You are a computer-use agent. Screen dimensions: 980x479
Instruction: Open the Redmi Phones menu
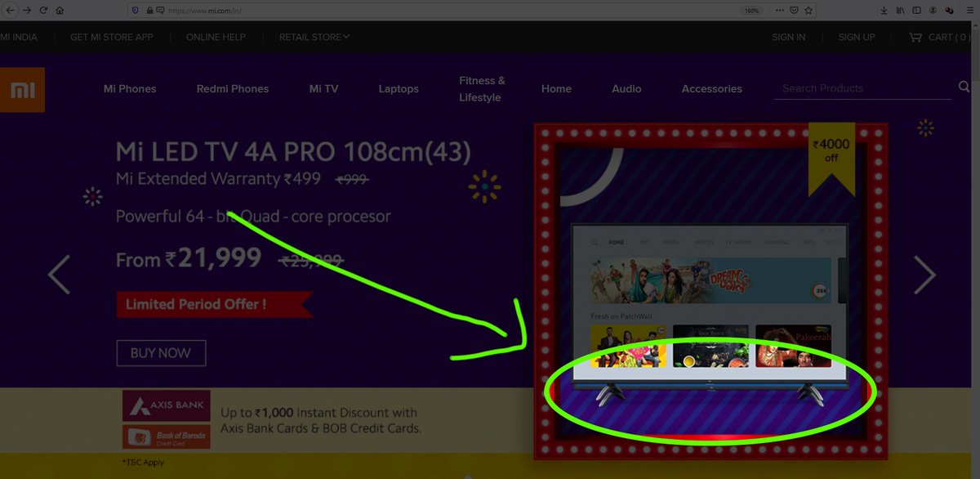tap(233, 88)
